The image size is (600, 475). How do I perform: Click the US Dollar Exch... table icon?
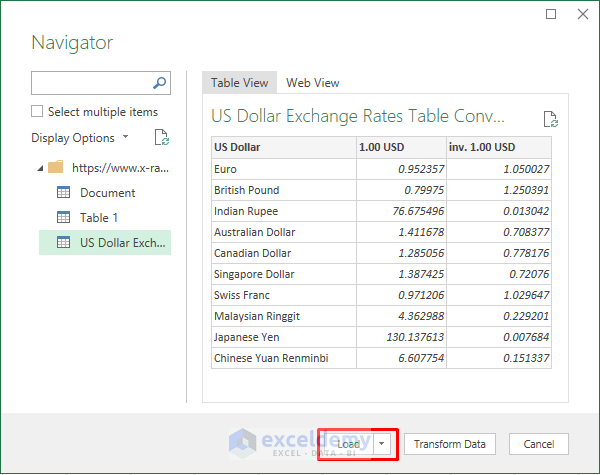tap(64, 242)
